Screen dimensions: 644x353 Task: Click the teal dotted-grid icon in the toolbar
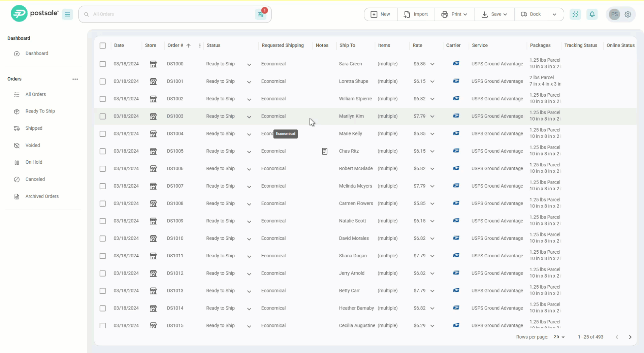coord(576,14)
